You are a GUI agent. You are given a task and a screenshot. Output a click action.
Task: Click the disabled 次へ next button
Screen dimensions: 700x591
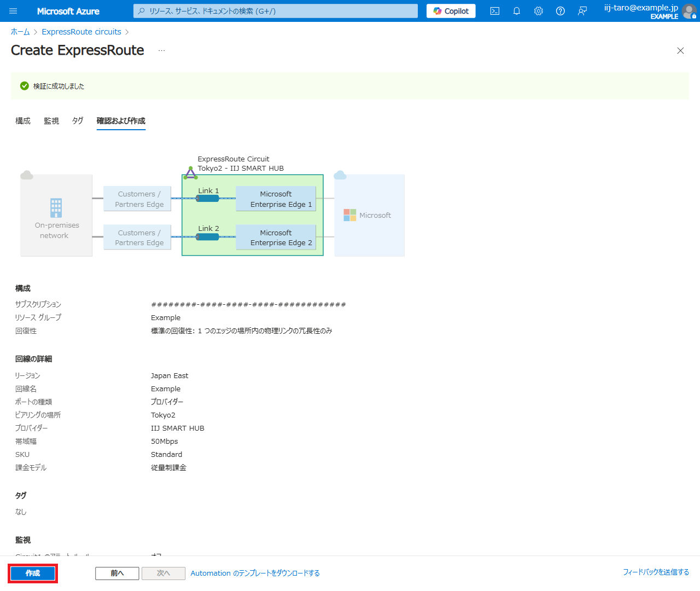coord(164,573)
